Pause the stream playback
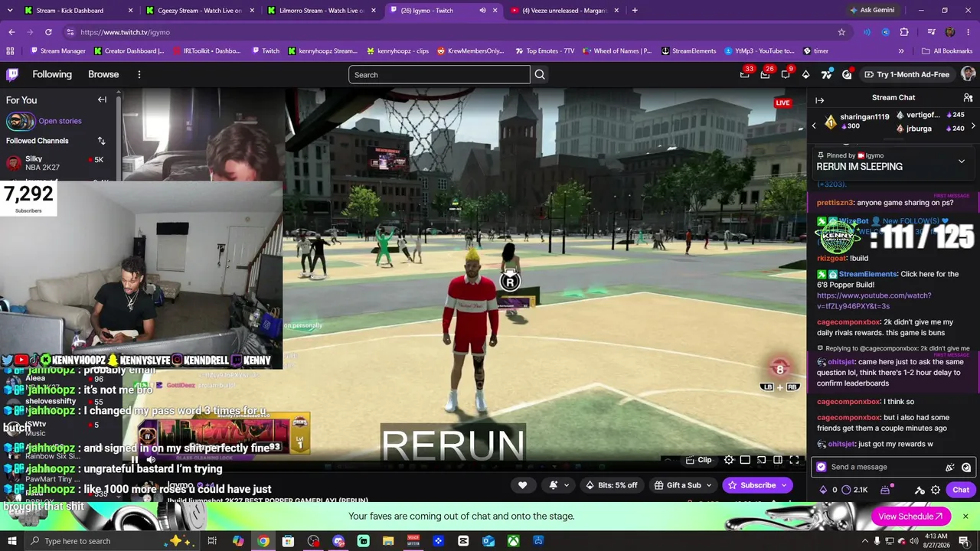The width and height of the screenshot is (980, 551). (135, 460)
